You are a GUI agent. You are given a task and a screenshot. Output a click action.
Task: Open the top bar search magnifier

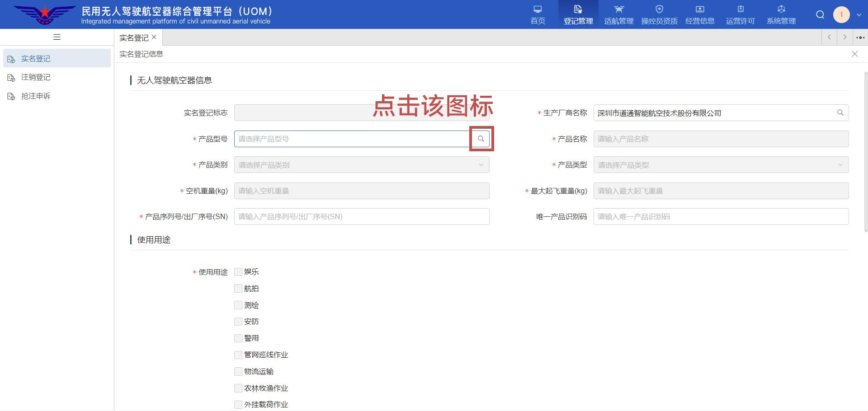pyautogui.click(x=820, y=15)
